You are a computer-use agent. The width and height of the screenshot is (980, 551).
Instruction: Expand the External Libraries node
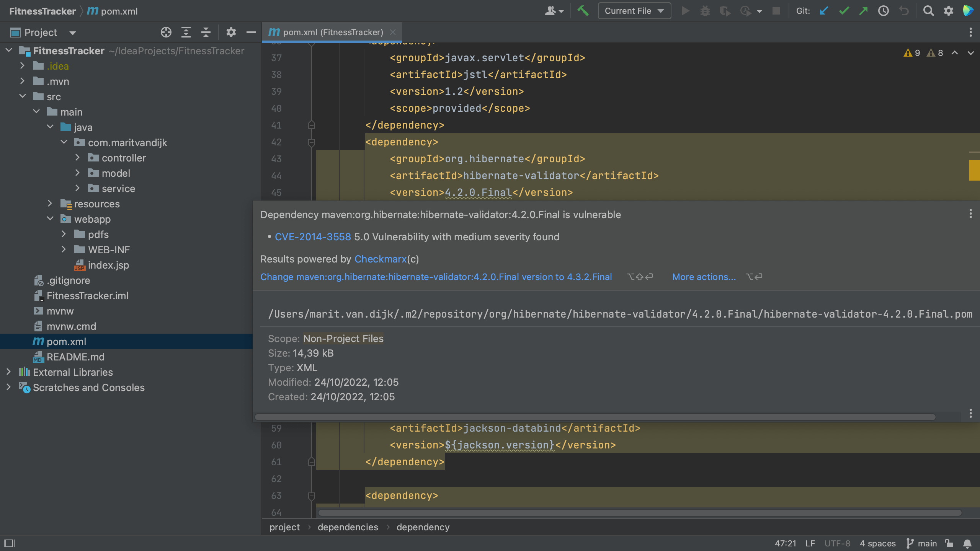click(x=8, y=372)
